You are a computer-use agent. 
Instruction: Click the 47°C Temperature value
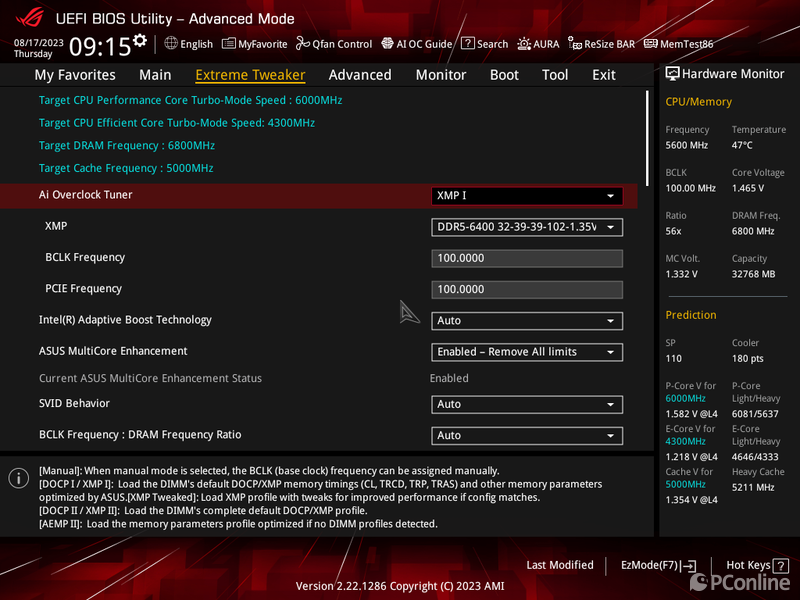(742, 145)
